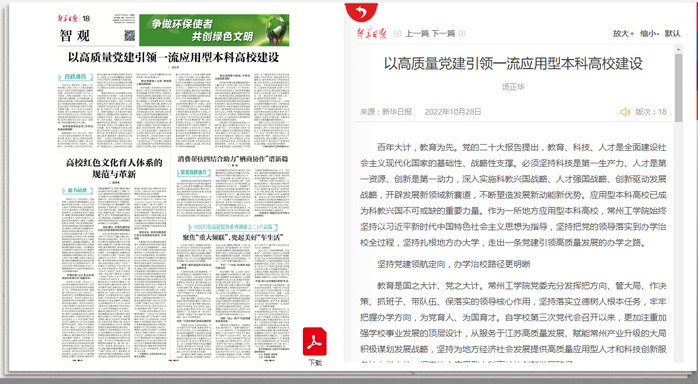Go to 下一篇 next article
The height and width of the screenshot is (384, 698).
point(443,33)
